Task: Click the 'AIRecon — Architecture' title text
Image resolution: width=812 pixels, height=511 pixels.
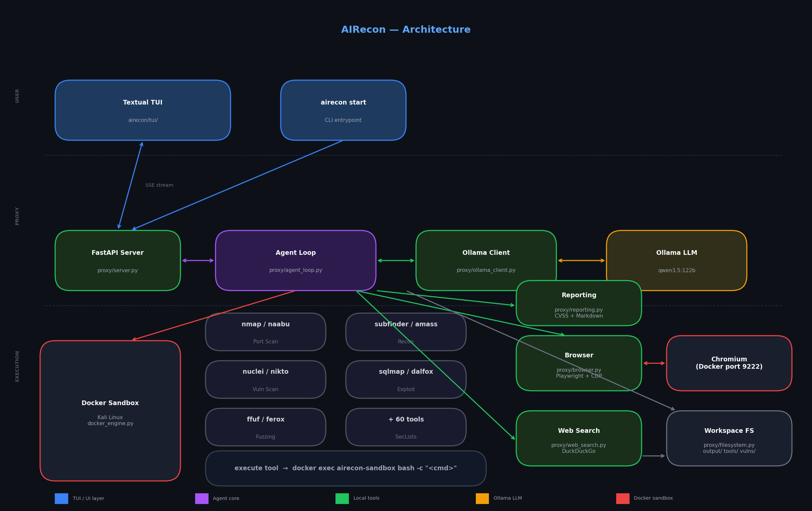Action: coord(406,30)
